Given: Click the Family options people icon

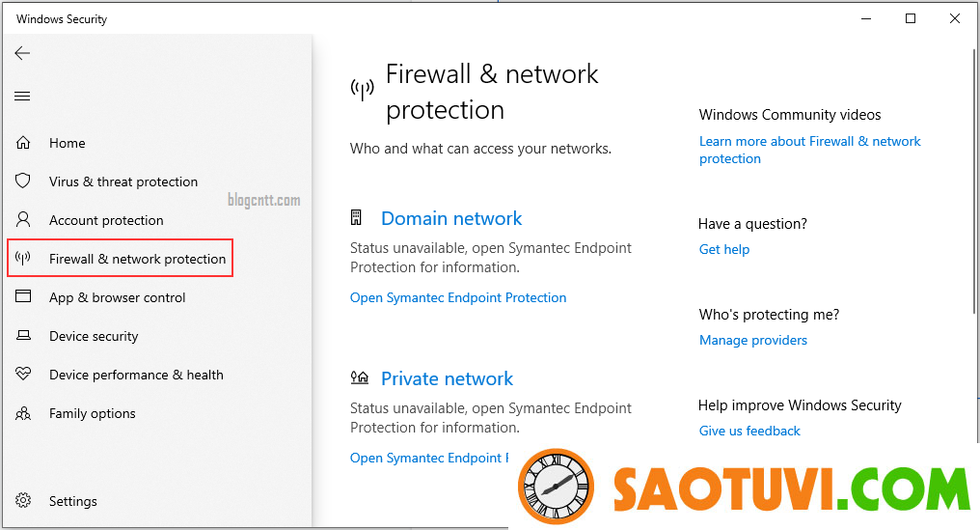Looking at the screenshot, I should (x=24, y=413).
